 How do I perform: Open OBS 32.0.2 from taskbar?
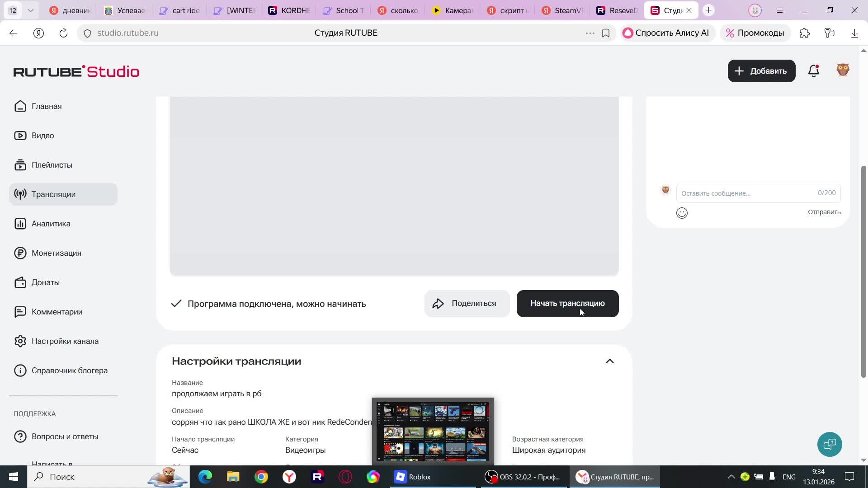pos(522,477)
